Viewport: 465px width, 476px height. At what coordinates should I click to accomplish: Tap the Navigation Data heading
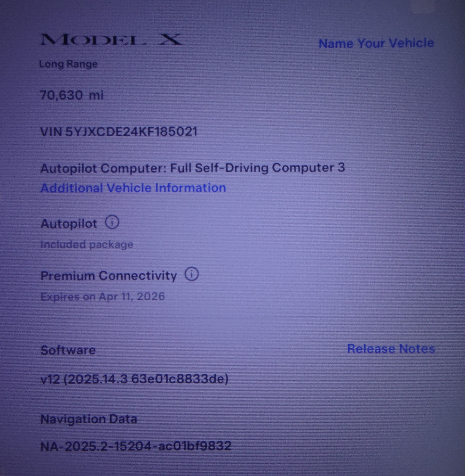(89, 419)
